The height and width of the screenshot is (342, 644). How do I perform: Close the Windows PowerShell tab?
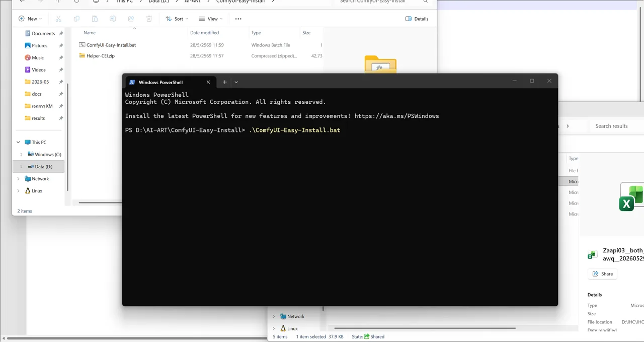click(208, 82)
